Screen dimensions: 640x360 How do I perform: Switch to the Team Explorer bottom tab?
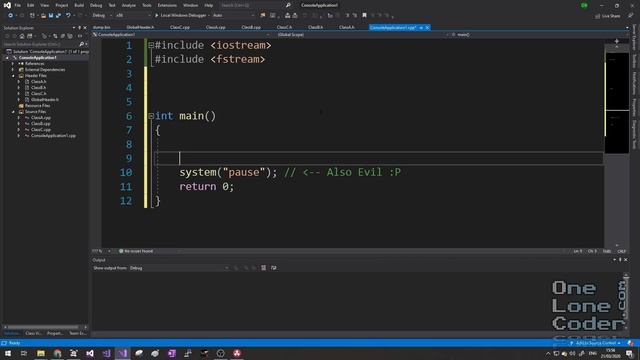coord(78,333)
